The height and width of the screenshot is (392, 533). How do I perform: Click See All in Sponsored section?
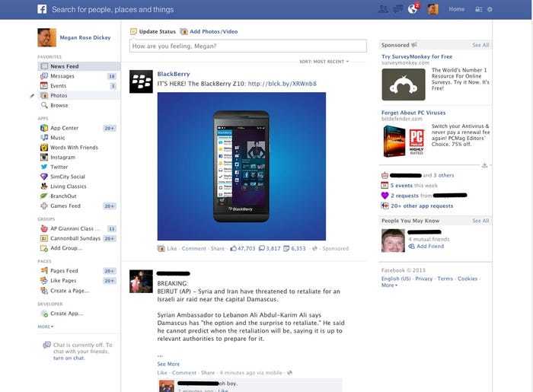pos(480,45)
